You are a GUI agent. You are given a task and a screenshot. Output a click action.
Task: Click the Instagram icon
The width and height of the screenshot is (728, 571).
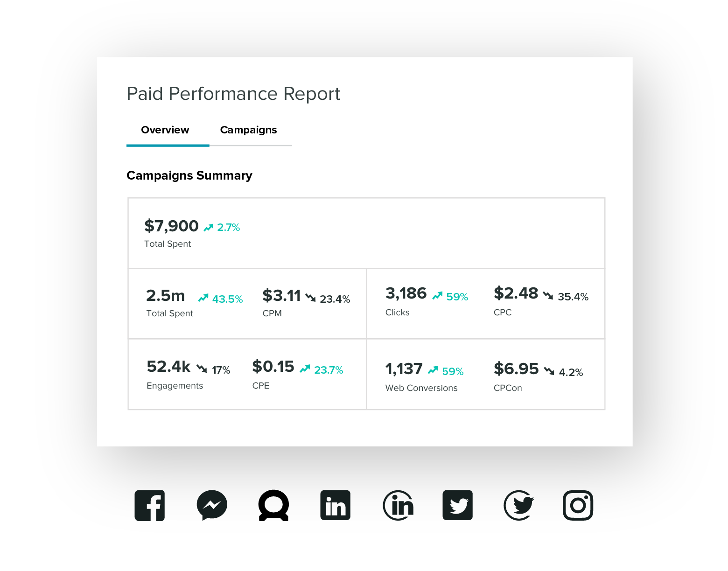tap(579, 505)
